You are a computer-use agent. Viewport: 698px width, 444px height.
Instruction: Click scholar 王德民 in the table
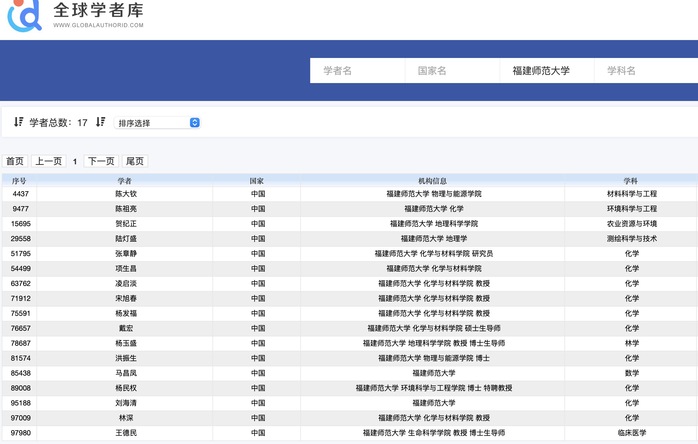point(125,433)
